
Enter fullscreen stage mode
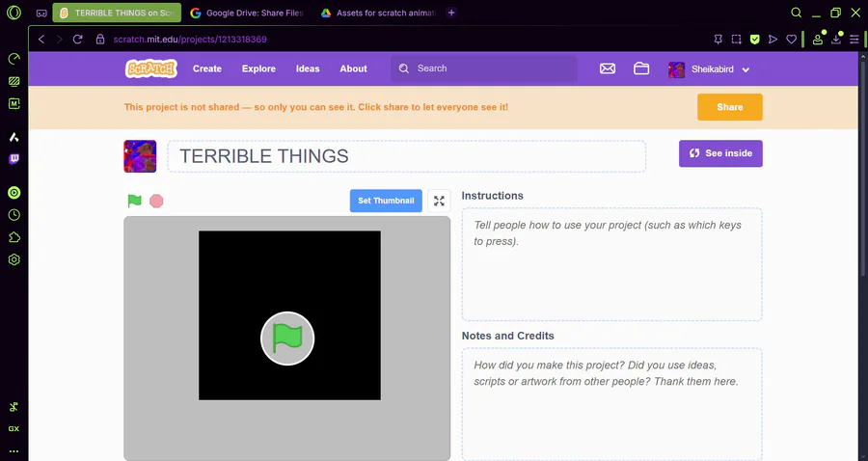coord(439,201)
